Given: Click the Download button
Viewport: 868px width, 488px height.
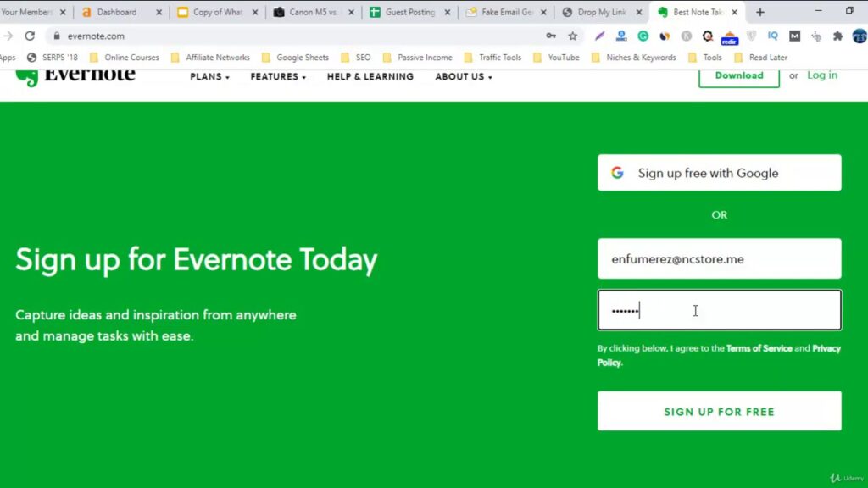Looking at the screenshot, I should [x=739, y=75].
